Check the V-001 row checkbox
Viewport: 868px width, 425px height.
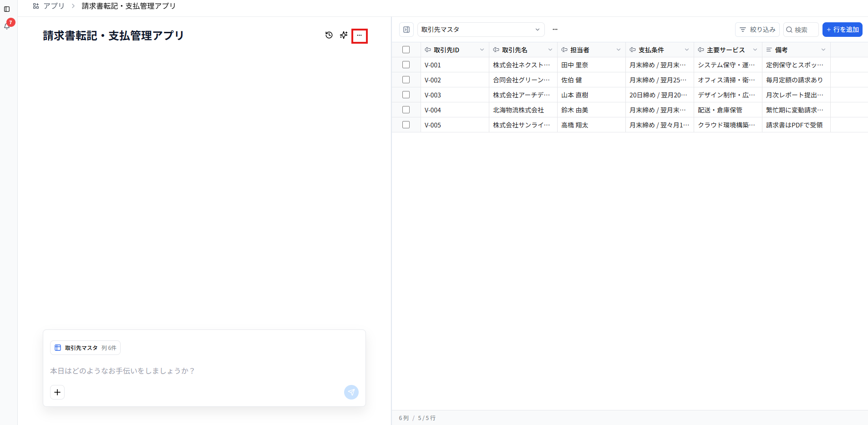[406, 65]
